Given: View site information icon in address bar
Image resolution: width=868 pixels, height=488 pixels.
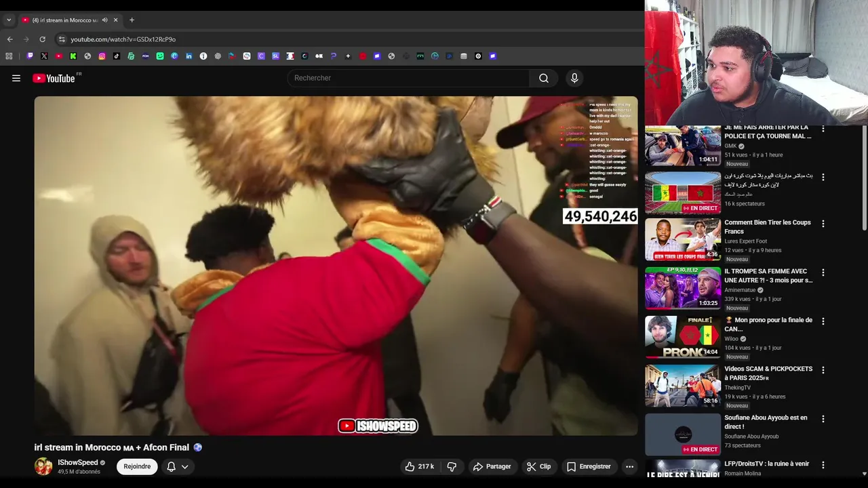Looking at the screenshot, I should tap(62, 39).
